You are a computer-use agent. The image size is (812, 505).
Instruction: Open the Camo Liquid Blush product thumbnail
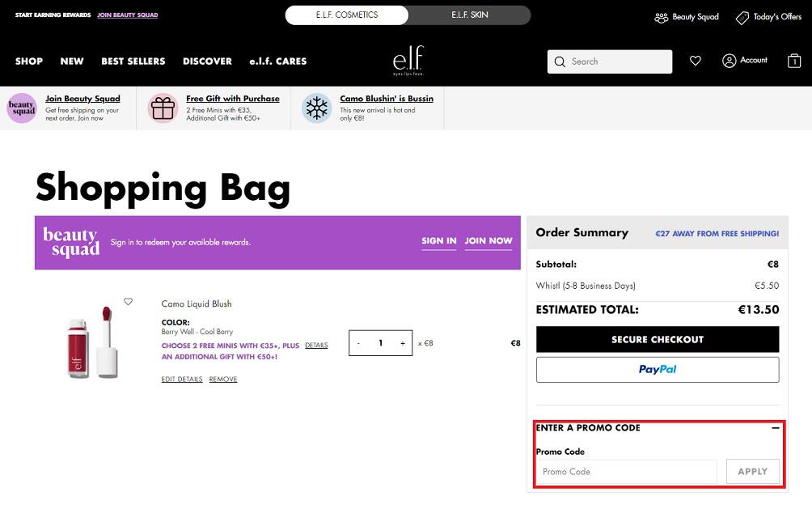[x=92, y=342]
